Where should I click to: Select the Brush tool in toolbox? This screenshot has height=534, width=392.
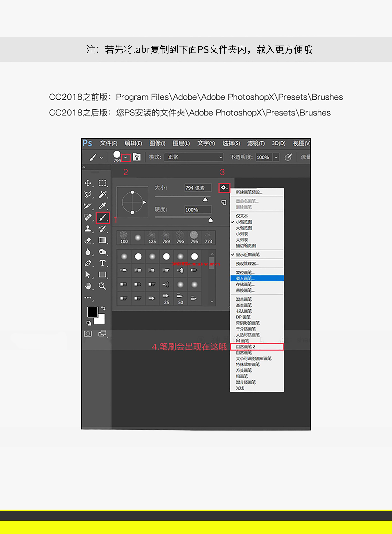point(103,218)
